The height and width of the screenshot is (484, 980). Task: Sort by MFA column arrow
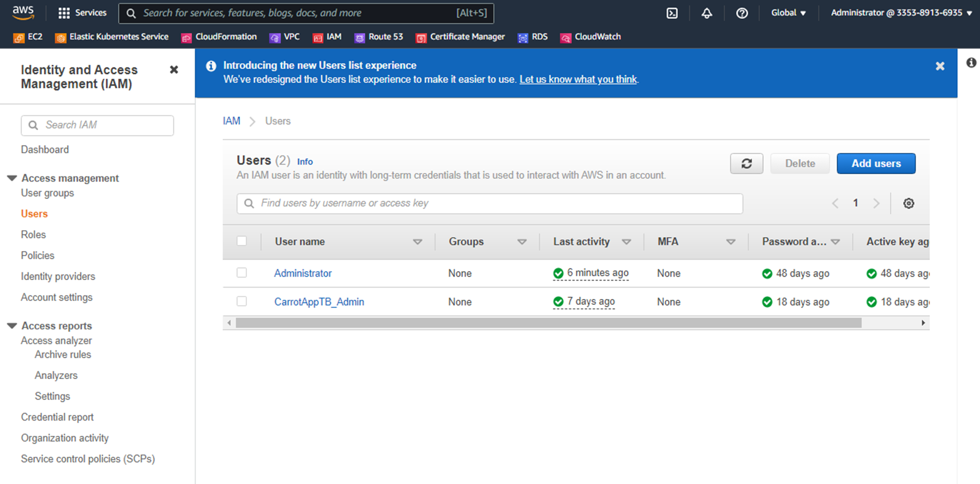pos(731,242)
